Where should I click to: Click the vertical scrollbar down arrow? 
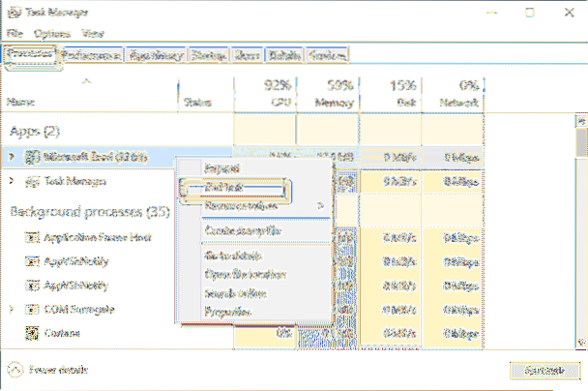click(580, 339)
